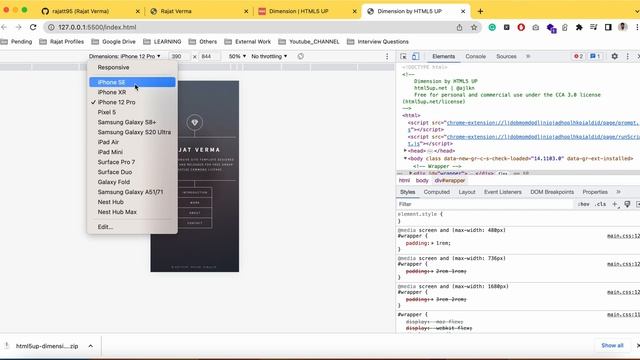Click the rotate device icon
Image resolution: width=640 pixels, height=360 pixels.
(301, 56)
